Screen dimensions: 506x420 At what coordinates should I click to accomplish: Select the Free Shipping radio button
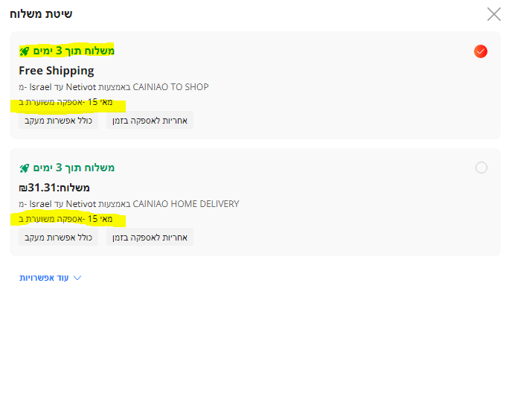[481, 51]
